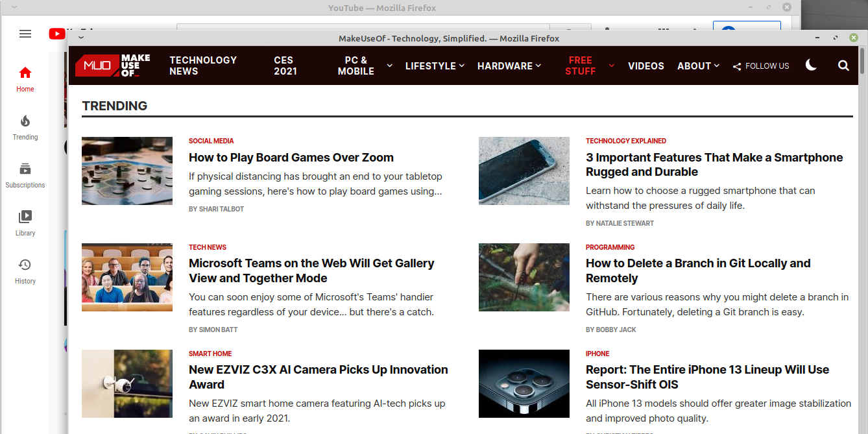Open the Follow Us share menu
Viewport: 868px width, 434px height.
click(761, 66)
